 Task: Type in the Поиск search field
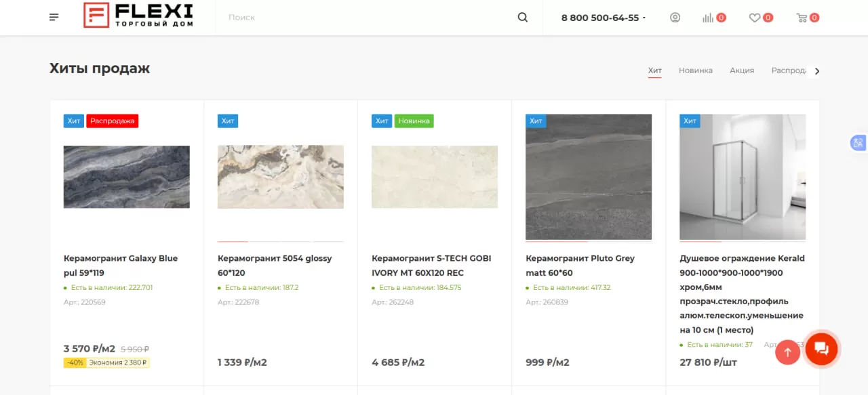click(x=366, y=18)
